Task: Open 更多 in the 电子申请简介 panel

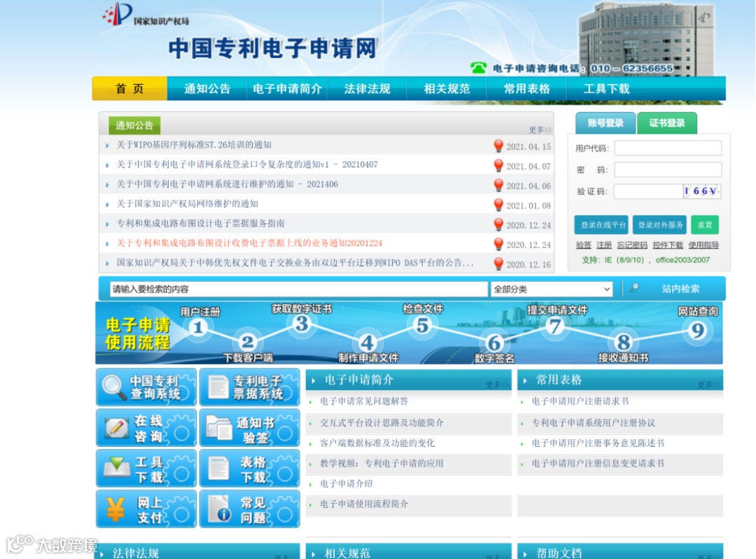Action: point(497,385)
